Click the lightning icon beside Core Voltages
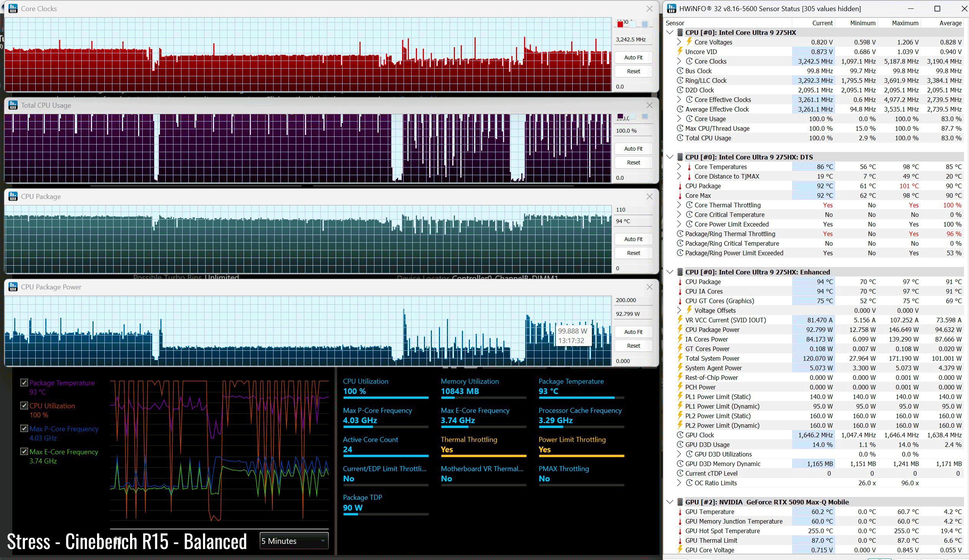Viewport: 969px width, 560px height. tap(689, 42)
